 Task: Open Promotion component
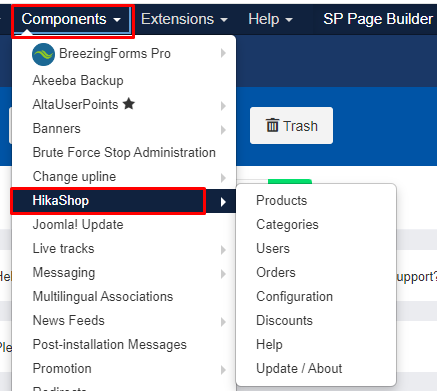tap(62, 369)
